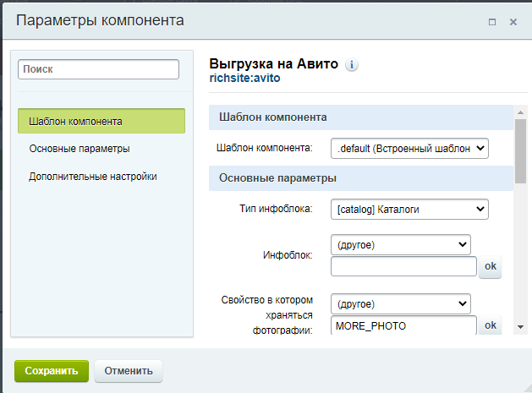
Task: Click the info icon beside Выгрузка на Авито
Action: 352,65
